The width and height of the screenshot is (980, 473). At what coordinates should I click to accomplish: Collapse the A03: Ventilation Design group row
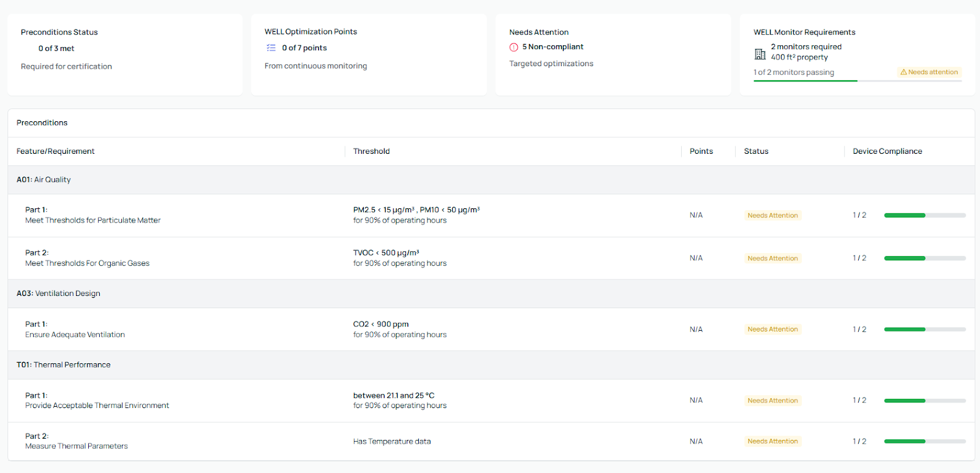[x=59, y=293]
